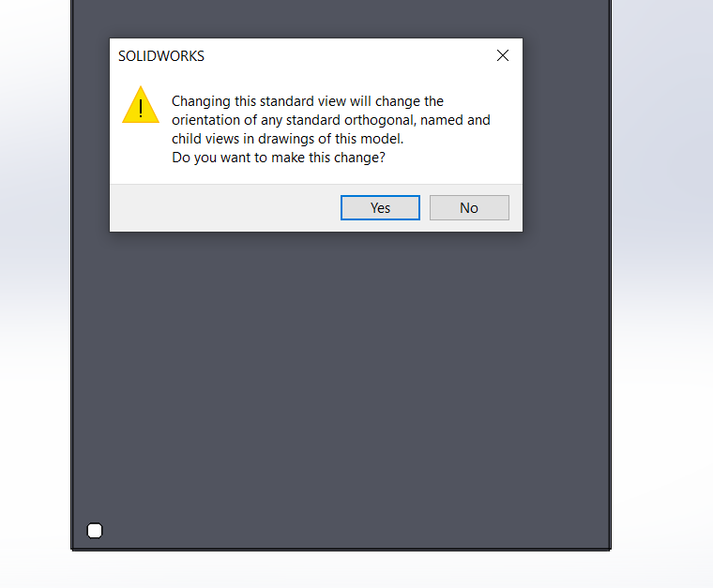The image size is (713, 588).
Task: Click the blank title bar area beside the X
Action: pos(348,56)
